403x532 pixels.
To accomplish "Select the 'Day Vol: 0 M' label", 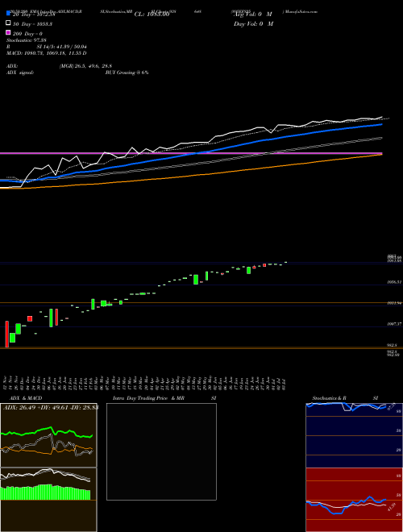I will click(253, 23).
